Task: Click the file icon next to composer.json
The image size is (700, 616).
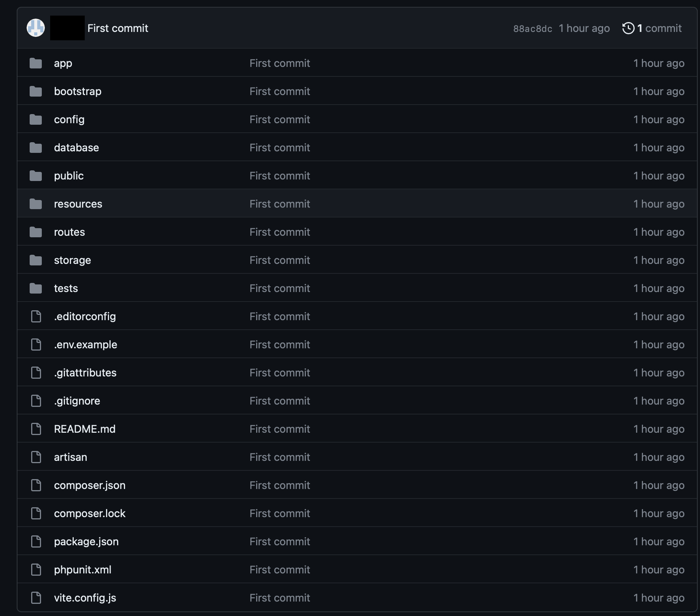Action: click(x=36, y=485)
